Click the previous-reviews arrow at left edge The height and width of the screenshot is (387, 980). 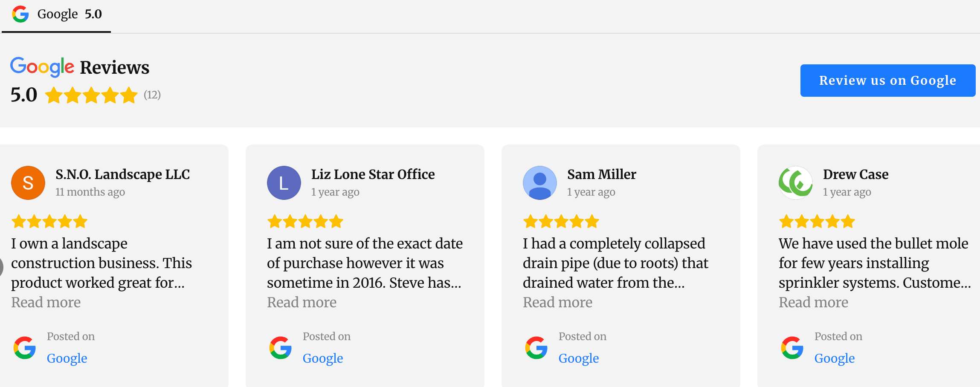pyautogui.click(x=1, y=267)
